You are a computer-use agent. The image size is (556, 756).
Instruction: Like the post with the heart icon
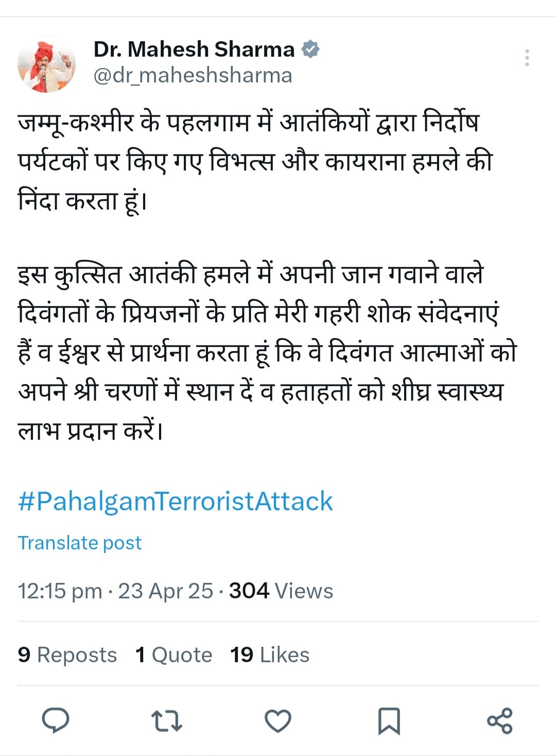(x=278, y=720)
